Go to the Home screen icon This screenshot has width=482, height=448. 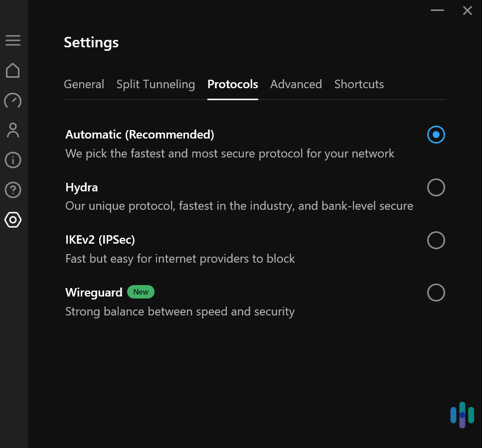point(13,70)
